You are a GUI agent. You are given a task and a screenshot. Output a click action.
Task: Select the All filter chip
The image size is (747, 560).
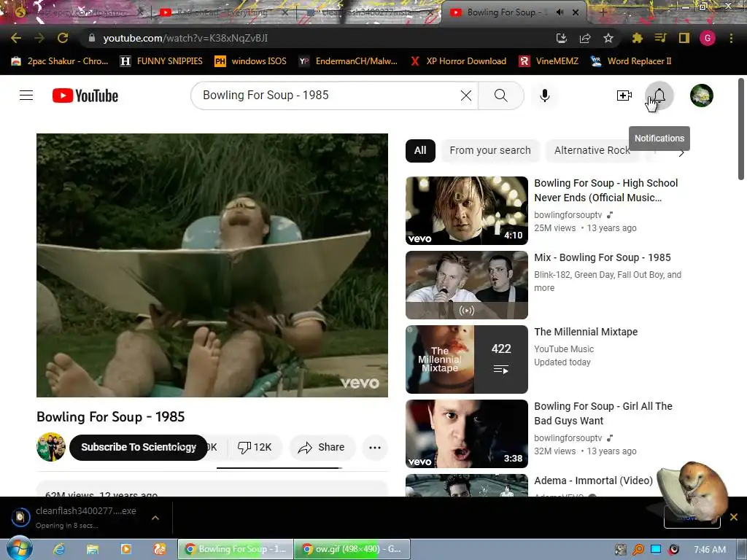tap(420, 150)
